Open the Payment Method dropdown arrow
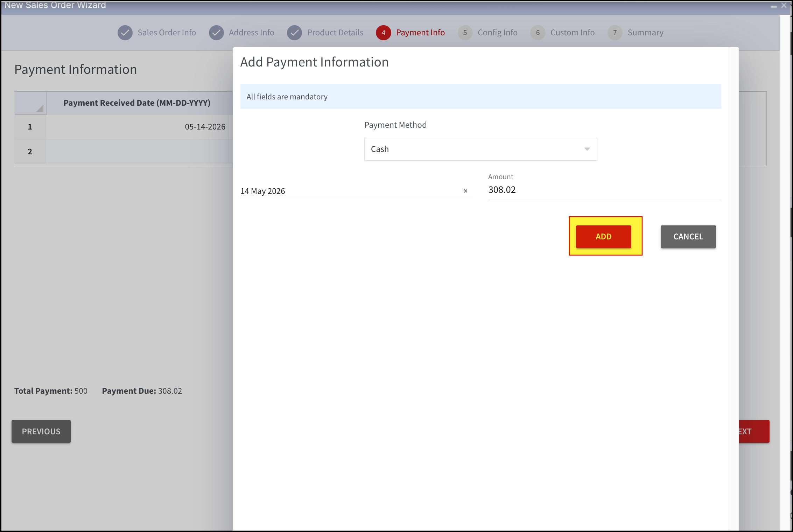 [587, 149]
